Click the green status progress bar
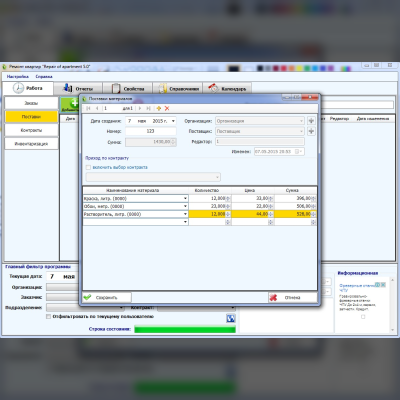The image size is (400, 400). (x=185, y=329)
